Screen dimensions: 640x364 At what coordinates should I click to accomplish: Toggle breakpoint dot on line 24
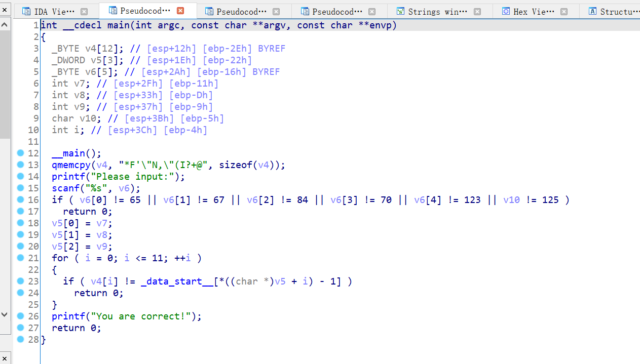[x=20, y=293]
